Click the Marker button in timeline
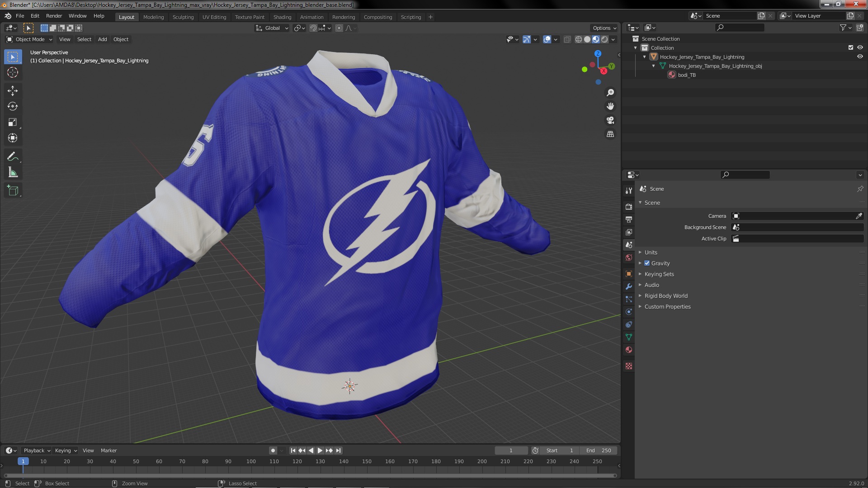The height and width of the screenshot is (488, 868). [108, 450]
